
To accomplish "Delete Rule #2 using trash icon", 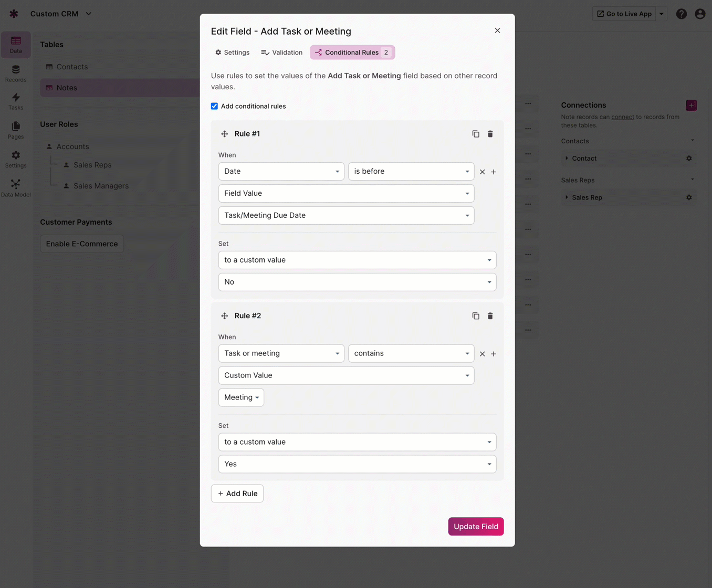I will coord(490,316).
